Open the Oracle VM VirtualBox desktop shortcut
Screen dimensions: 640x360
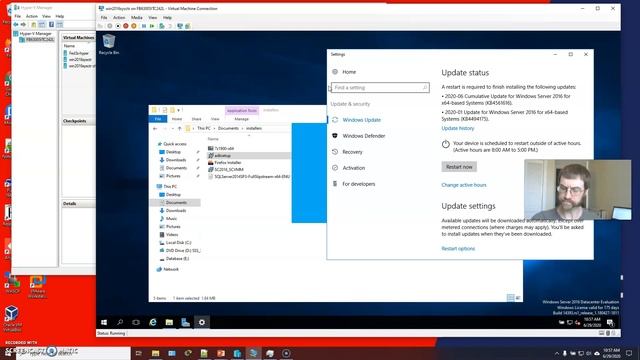[12, 319]
